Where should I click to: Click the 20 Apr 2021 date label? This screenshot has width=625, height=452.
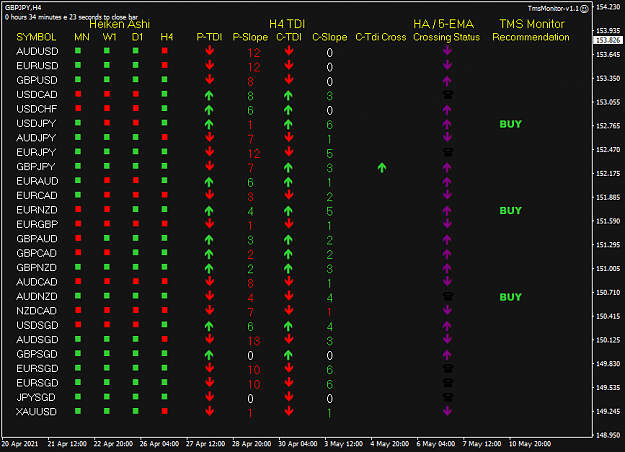[20, 444]
